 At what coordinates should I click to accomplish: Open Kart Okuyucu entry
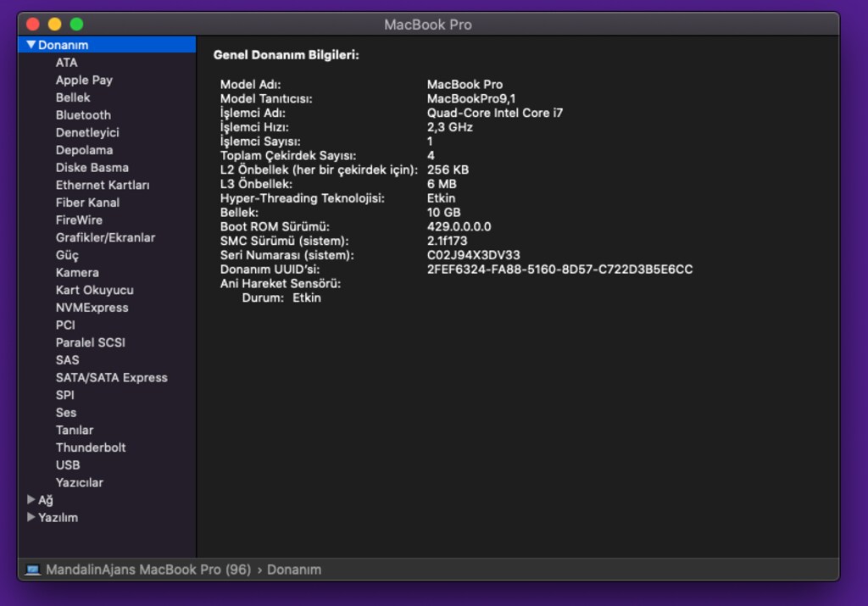(x=95, y=291)
